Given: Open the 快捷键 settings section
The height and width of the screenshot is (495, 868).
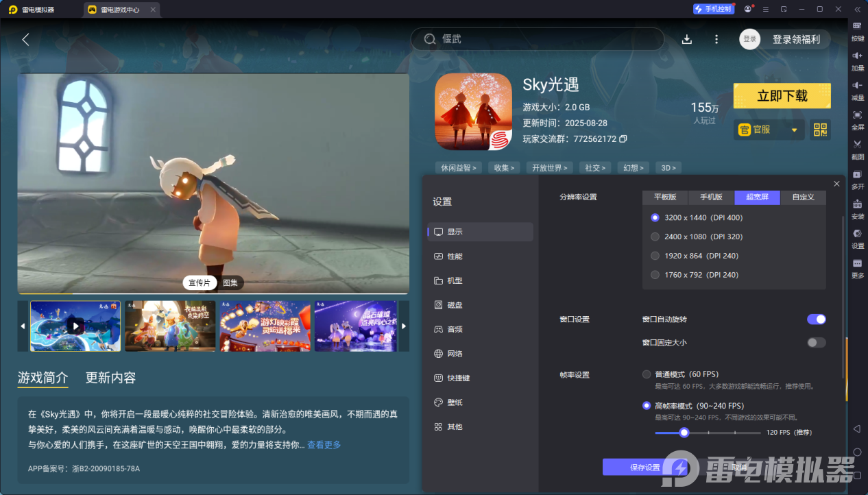Looking at the screenshot, I should pyautogui.click(x=480, y=378).
